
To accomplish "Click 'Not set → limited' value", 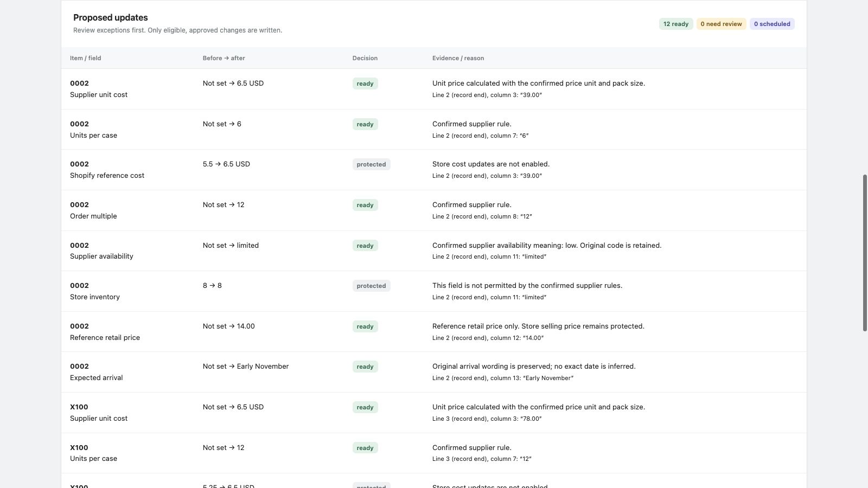I will (x=231, y=245).
